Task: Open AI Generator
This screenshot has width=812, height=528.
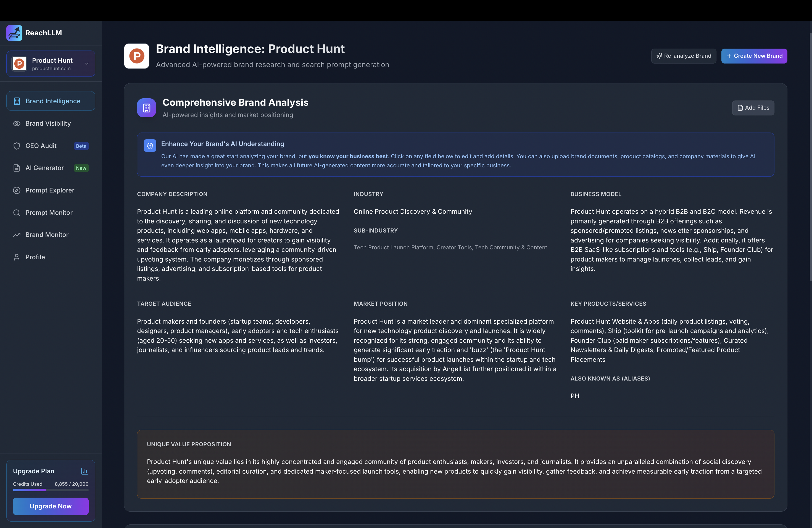Action: 51,168
